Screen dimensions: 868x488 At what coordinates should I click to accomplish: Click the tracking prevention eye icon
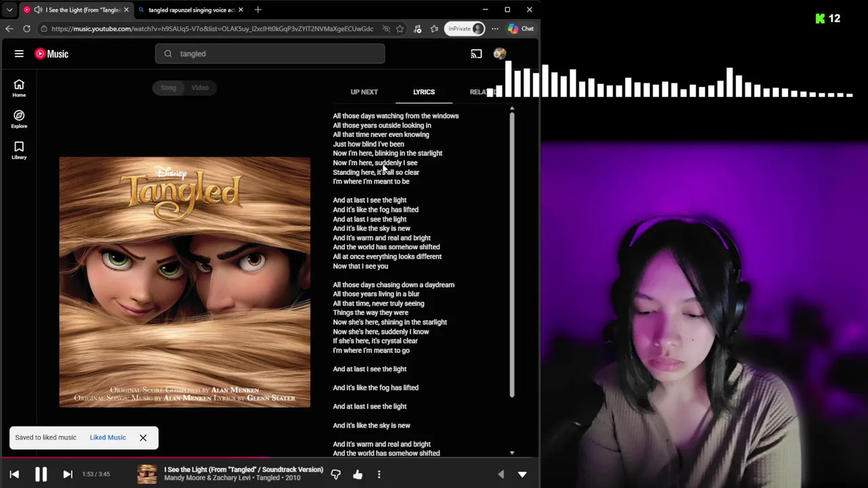[386, 28]
